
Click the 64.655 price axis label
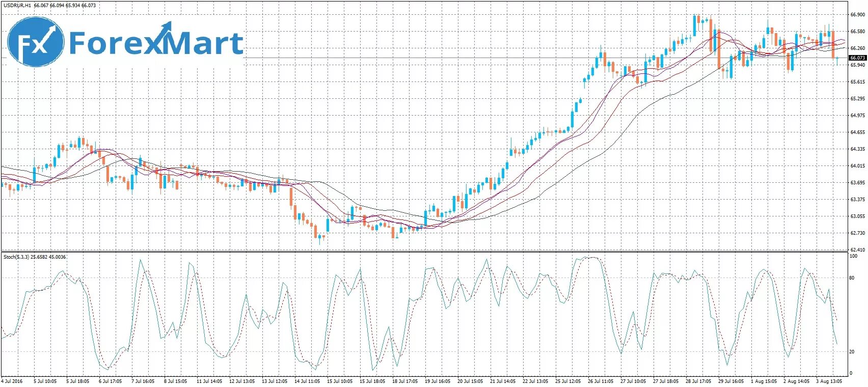tap(858, 132)
